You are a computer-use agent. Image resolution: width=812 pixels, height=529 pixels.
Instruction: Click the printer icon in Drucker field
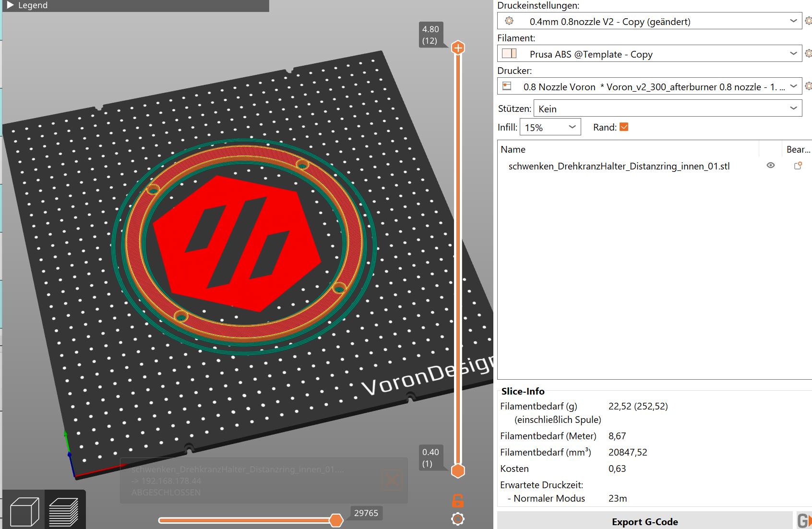[507, 86]
